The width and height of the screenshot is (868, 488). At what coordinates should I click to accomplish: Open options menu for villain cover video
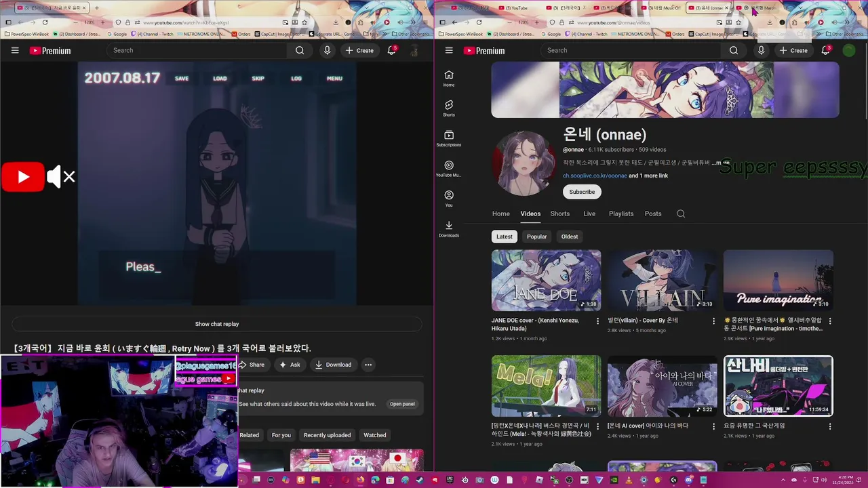click(x=713, y=321)
